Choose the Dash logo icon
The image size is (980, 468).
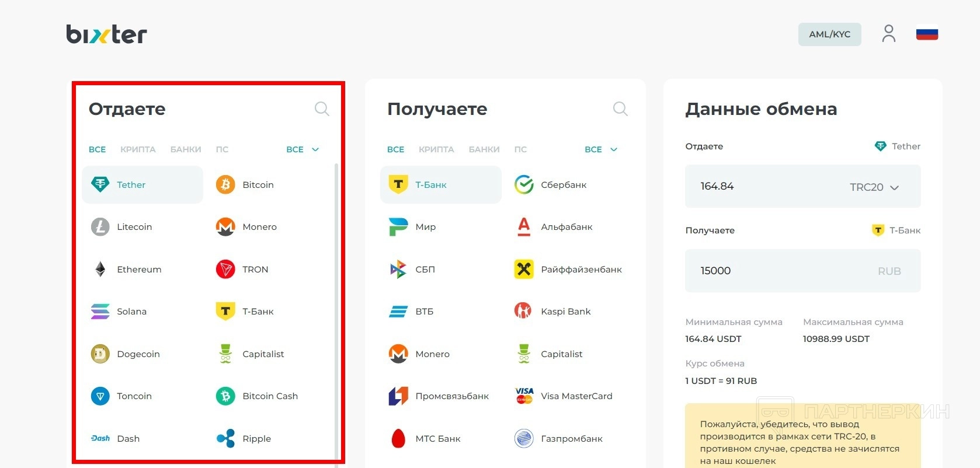coord(100,438)
